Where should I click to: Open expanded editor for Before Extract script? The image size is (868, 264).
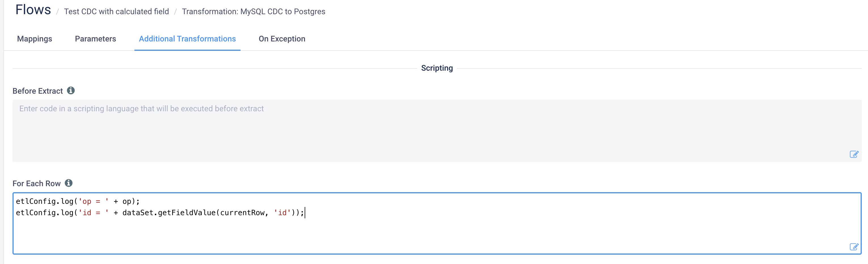(854, 154)
